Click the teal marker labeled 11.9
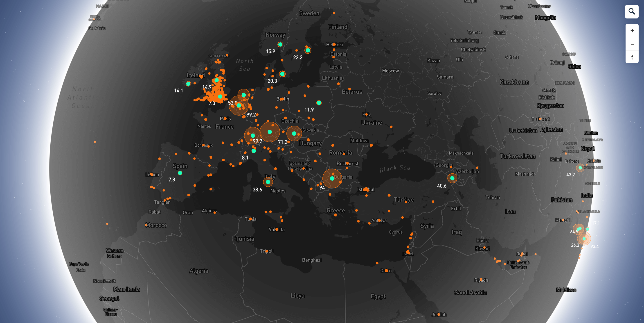The width and height of the screenshot is (644, 323). point(319,102)
